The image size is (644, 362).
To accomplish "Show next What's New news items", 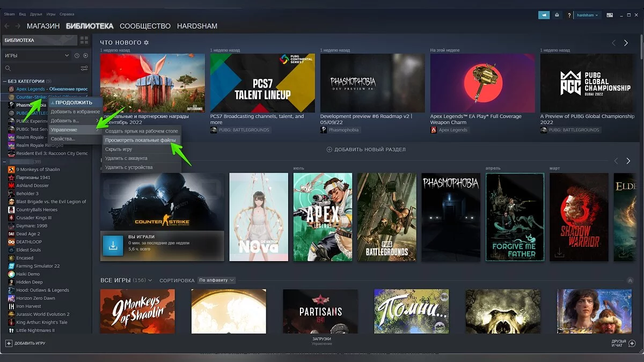I will pos(626,43).
